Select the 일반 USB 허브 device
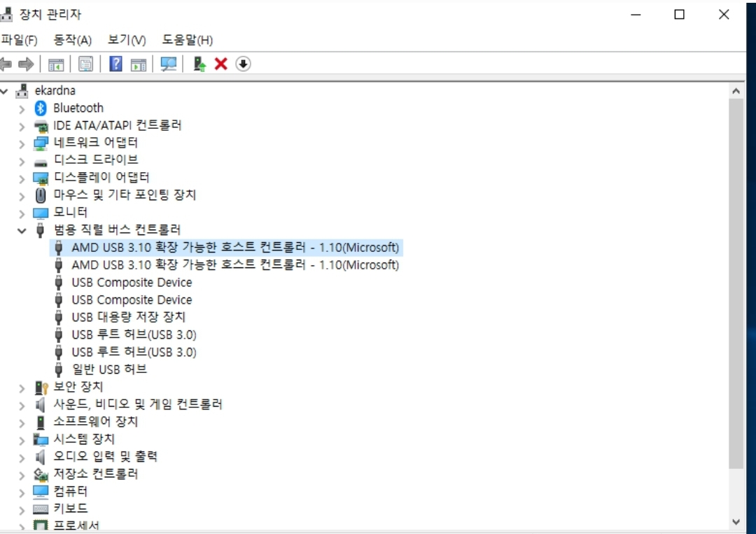 (109, 370)
